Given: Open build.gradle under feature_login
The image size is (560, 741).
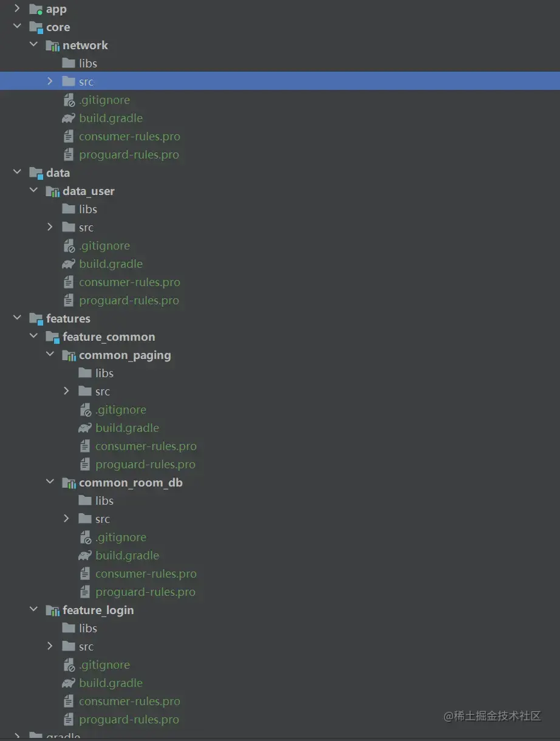Looking at the screenshot, I should pos(111,683).
